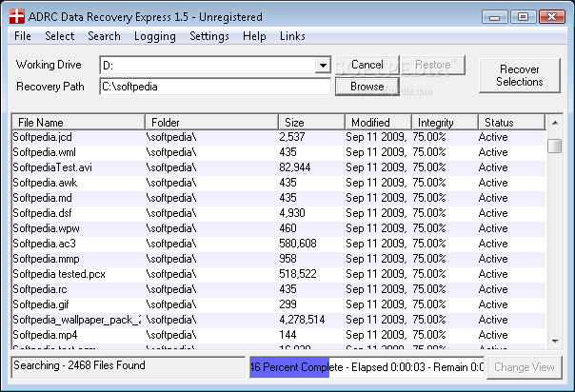
Task: Open the Search menu
Action: [x=104, y=36]
